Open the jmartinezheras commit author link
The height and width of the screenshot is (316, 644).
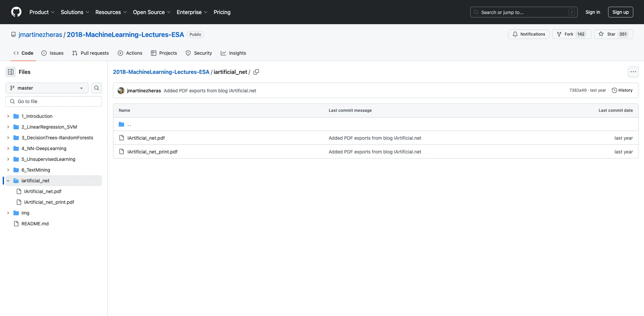point(144,91)
